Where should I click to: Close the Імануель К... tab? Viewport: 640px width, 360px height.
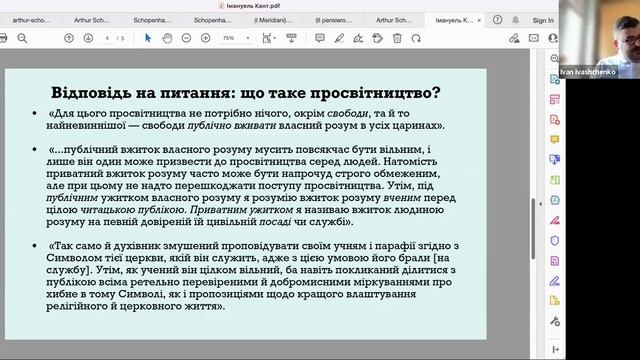pyautogui.click(x=479, y=20)
